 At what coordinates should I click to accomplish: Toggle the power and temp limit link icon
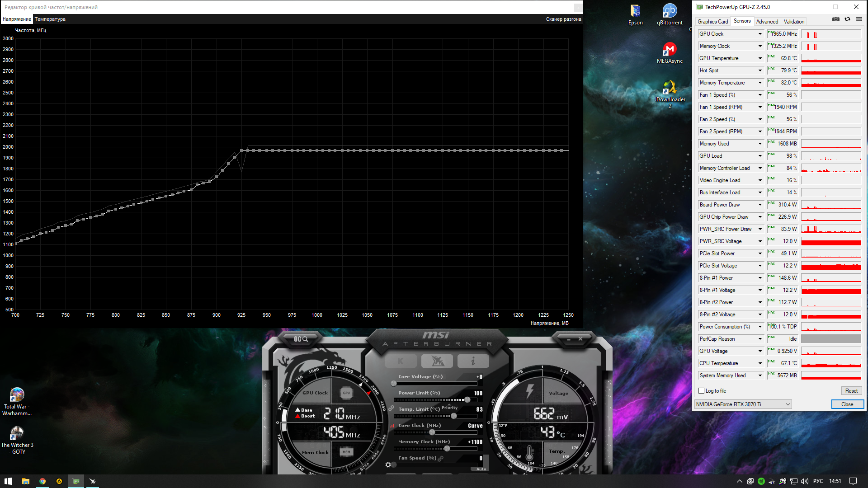click(392, 408)
